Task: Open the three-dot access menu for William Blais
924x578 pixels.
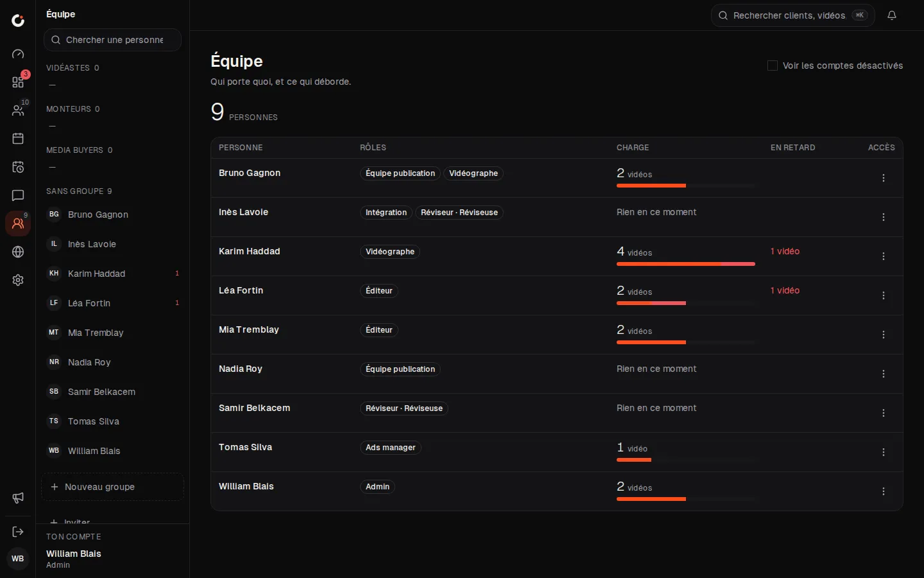Action: click(x=884, y=491)
